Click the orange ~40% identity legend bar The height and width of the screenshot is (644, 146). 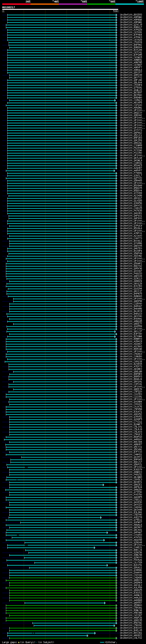45,4
